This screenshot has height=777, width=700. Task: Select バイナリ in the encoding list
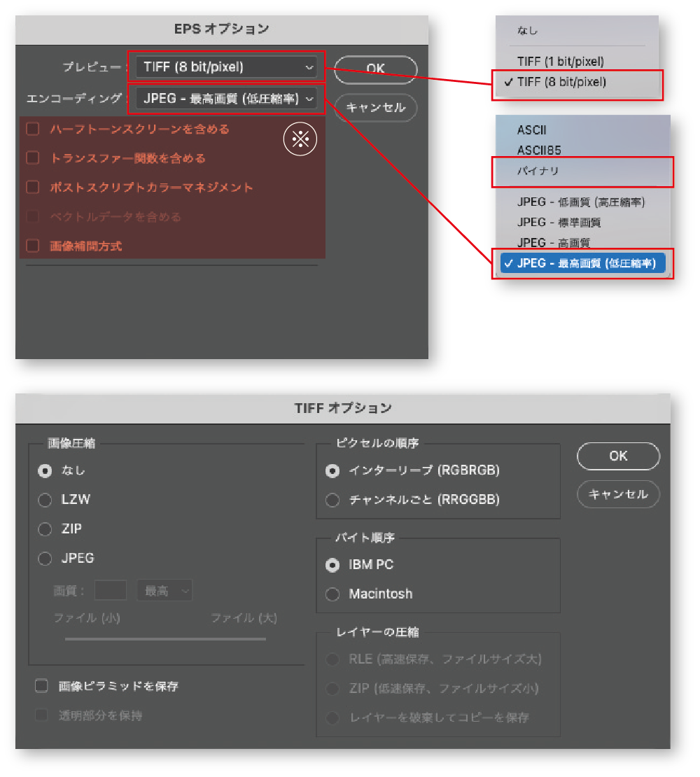pos(538,171)
